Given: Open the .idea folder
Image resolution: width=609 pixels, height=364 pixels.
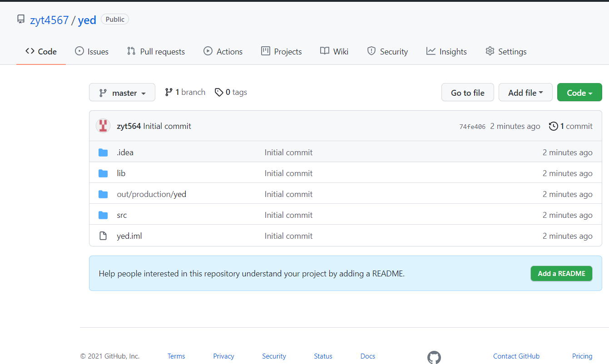Looking at the screenshot, I should click(x=125, y=152).
